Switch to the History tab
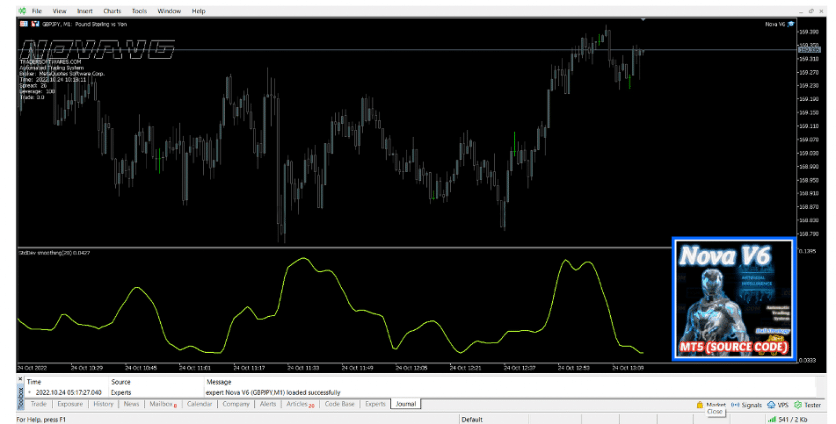The width and height of the screenshot is (836, 424). coord(103,404)
